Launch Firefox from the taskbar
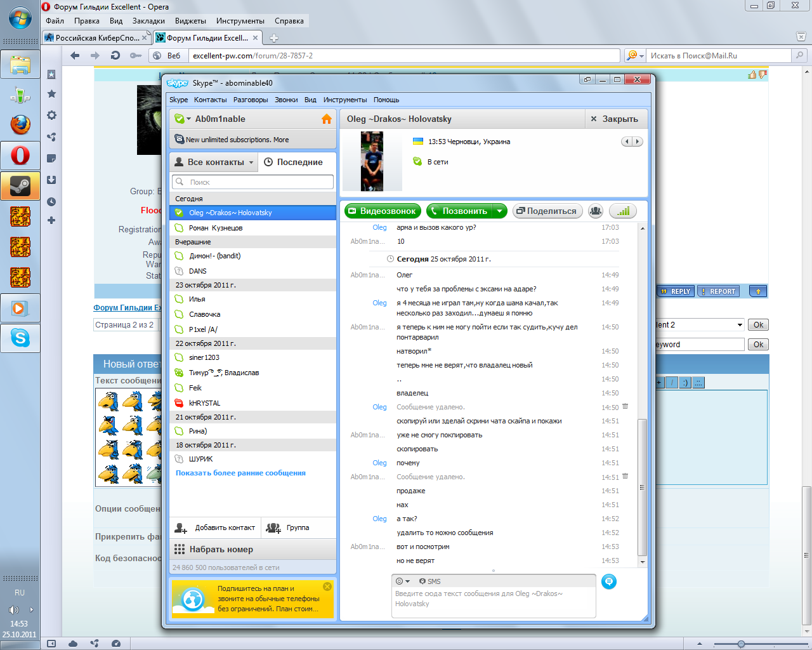Screen dimensions: 812x650 click(20, 125)
